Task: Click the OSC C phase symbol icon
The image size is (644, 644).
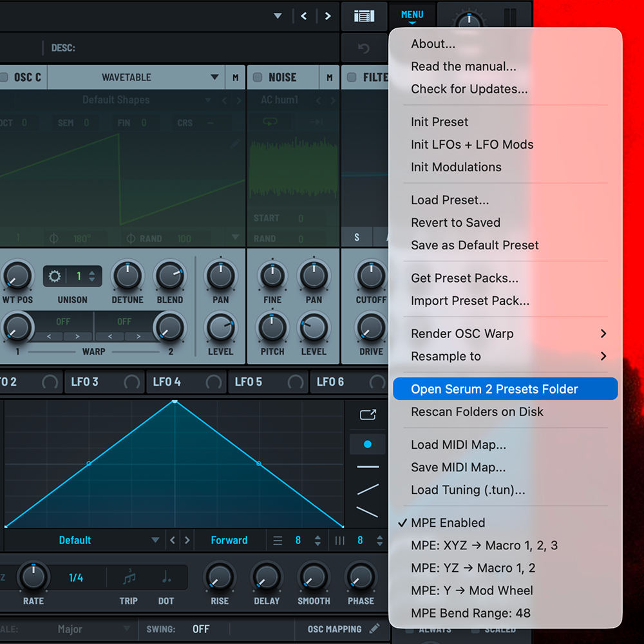Action: [53, 239]
